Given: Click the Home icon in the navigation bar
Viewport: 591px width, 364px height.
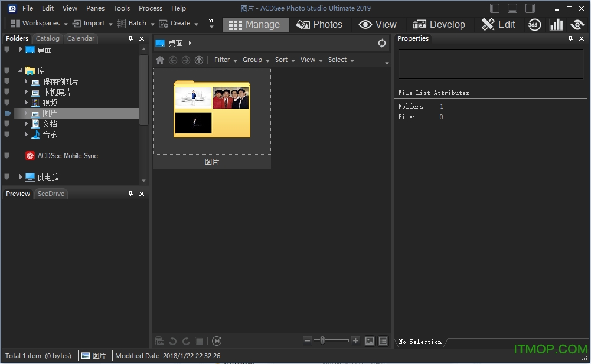Looking at the screenshot, I should pos(159,60).
